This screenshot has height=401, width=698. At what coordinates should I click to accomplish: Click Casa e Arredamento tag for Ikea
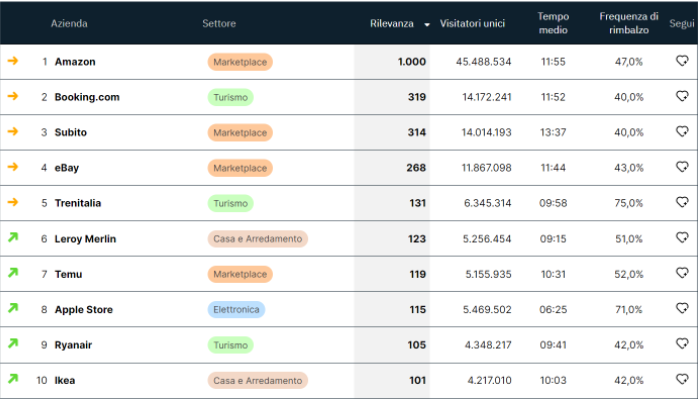pos(258,381)
